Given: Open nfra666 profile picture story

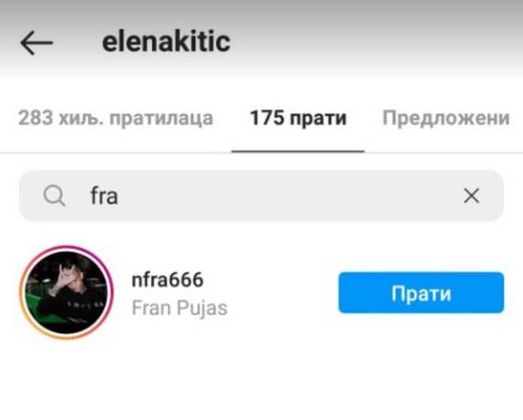Looking at the screenshot, I should (67, 293).
